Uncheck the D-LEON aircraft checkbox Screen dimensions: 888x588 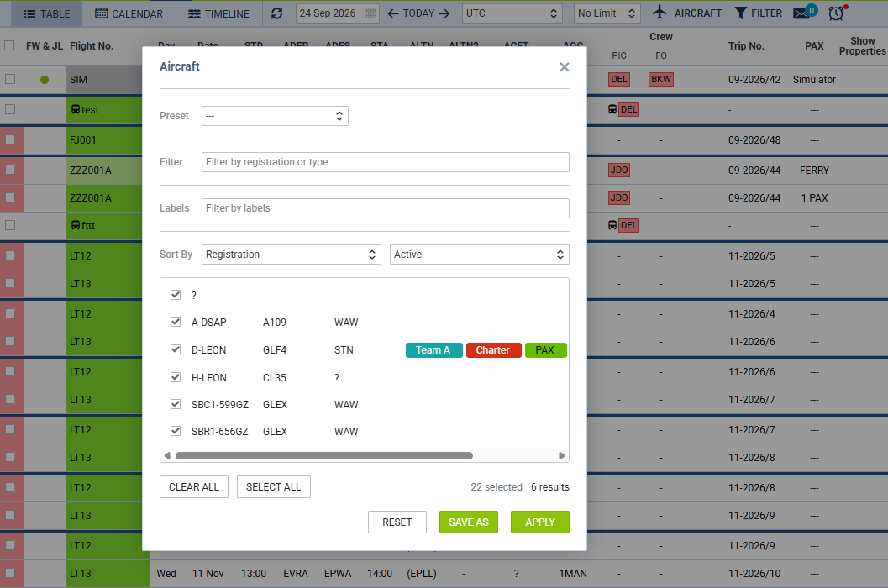176,349
